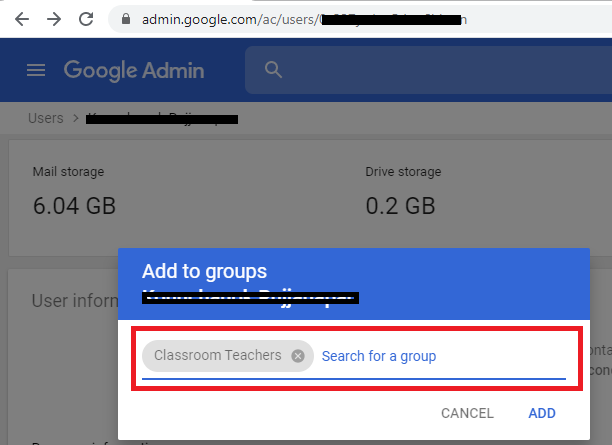Click the Mail storage label
This screenshot has width=612, height=445.
pyautogui.click(x=68, y=172)
